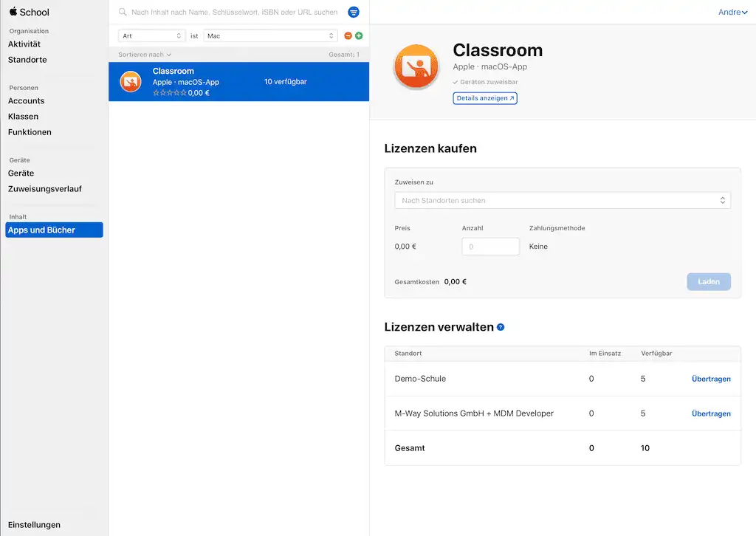This screenshot has height=536, width=756.
Task: Add filter with green plus icon
Action: point(359,35)
